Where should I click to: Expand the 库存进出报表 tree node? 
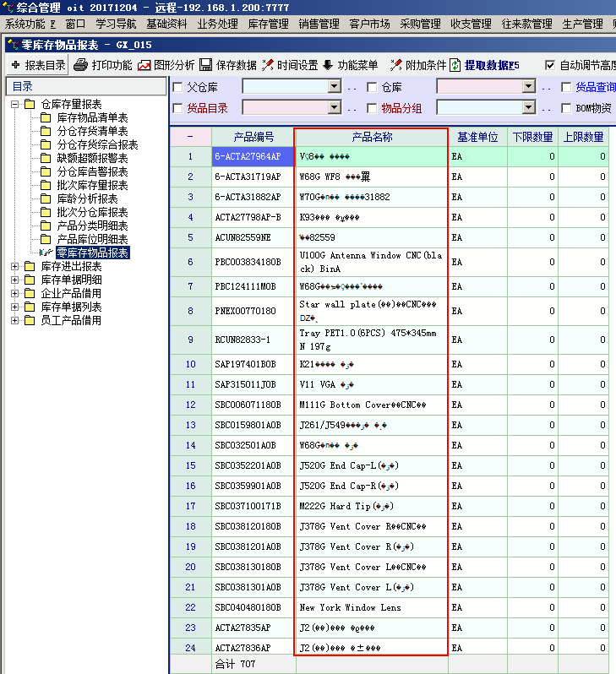[15, 267]
